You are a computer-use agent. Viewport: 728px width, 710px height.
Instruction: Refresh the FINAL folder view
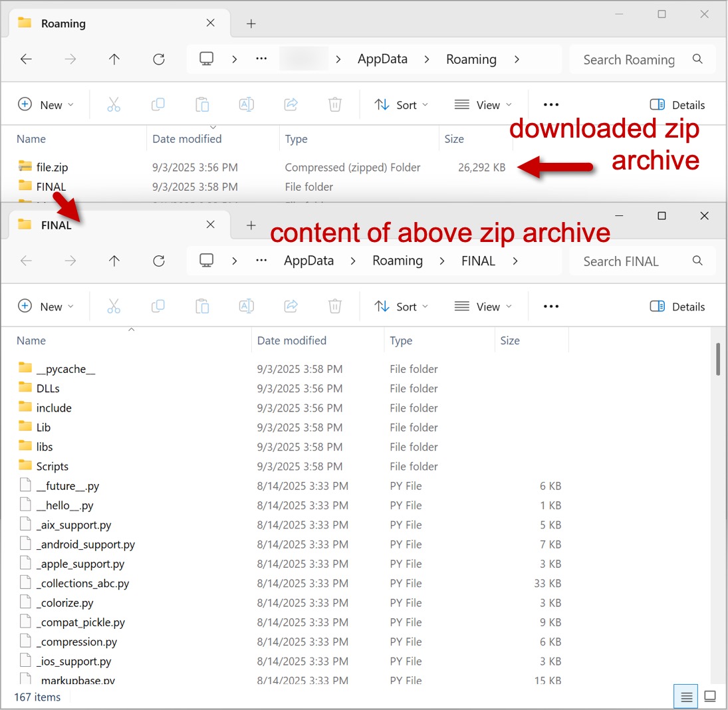click(x=159, y=261)
